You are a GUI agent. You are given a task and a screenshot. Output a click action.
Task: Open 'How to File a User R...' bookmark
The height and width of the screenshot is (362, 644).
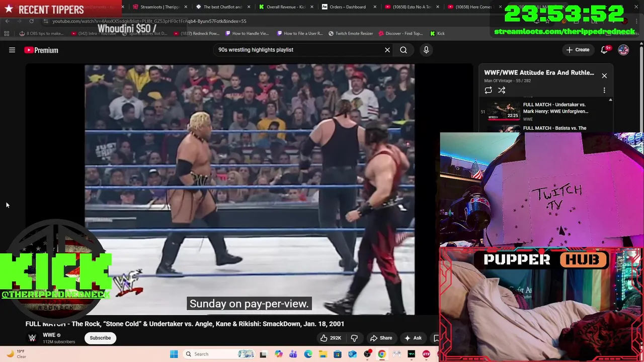pyautogui.click(x=300, y=33)
